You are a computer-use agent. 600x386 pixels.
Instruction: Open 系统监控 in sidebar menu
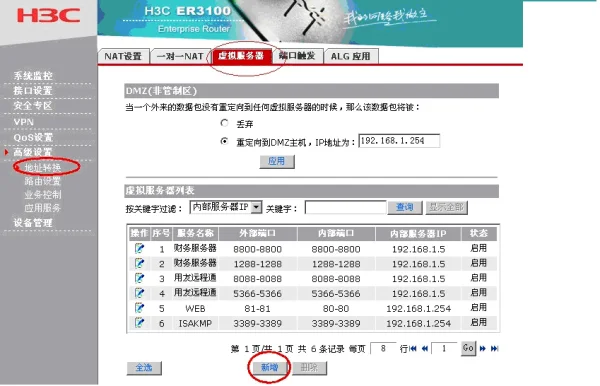(33, 76)
